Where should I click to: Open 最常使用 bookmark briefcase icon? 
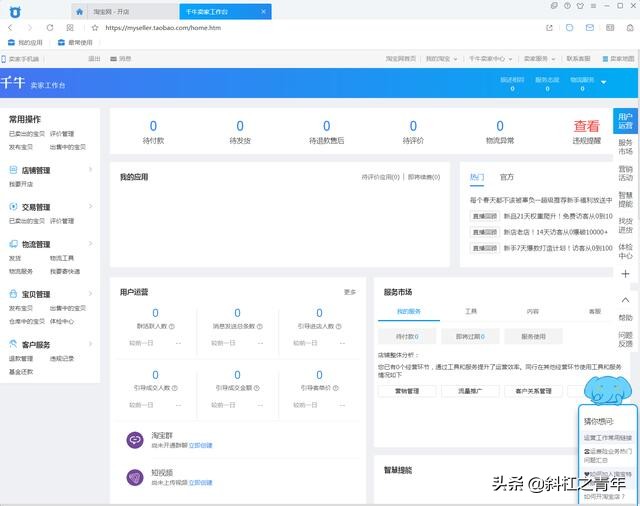tap(61, 42)
